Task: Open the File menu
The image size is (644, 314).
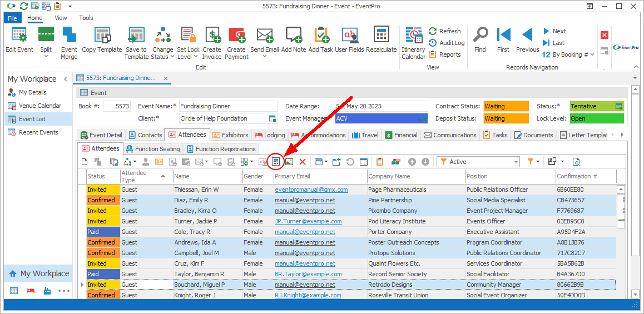Action: (12, 18)
